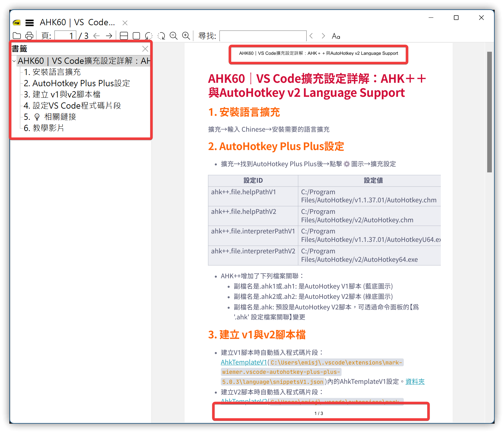504x433 pixels.
Task: Close the bookmarks panel
Action: coord(145,49)
